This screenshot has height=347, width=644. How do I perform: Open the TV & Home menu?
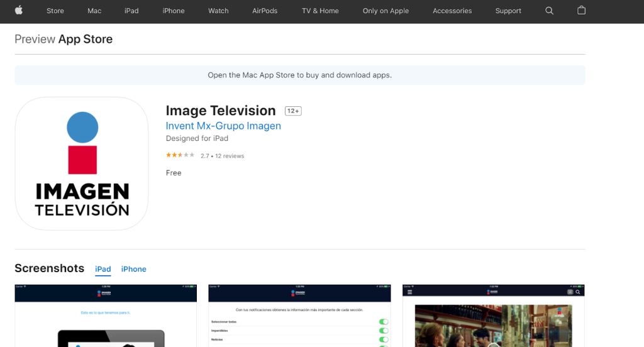pos(320,11)
